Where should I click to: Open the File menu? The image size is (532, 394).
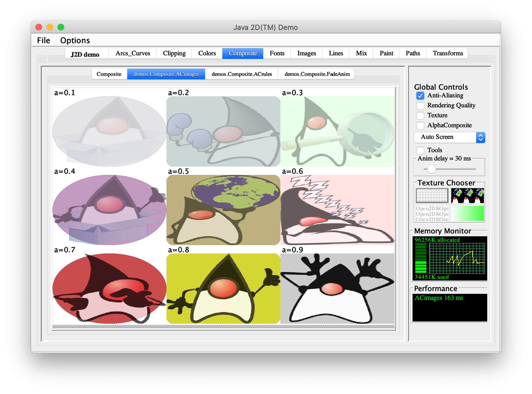click(x=43, y=40)
